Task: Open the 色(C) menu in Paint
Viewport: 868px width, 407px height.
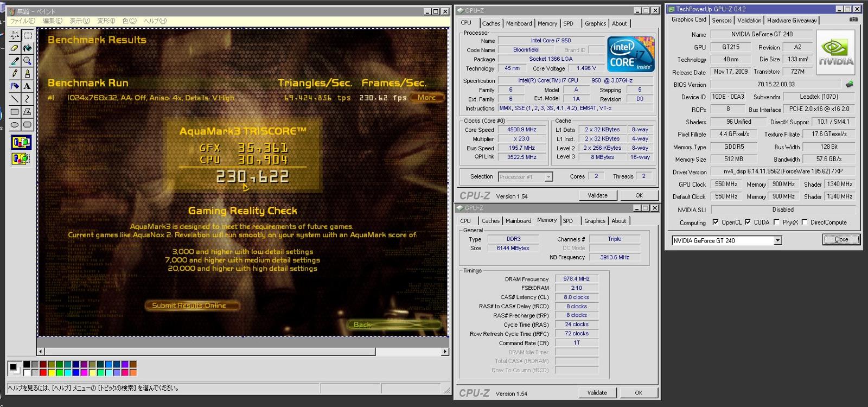Action: (129, 21)
